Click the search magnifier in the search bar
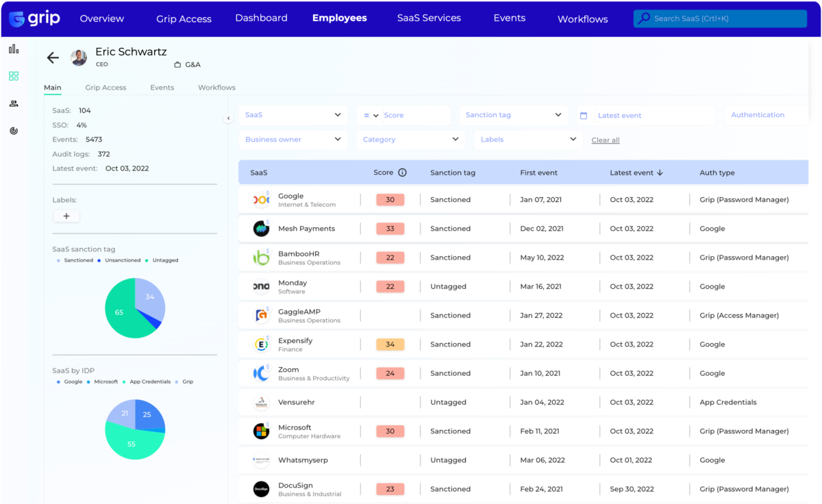This screenshot has width=822, height=504. tap(643, 18)
